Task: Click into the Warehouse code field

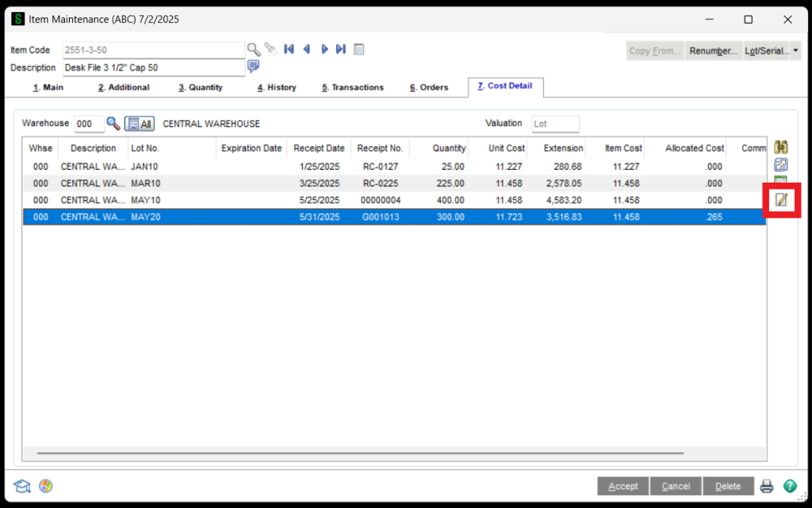Action: tap(89, 124)
